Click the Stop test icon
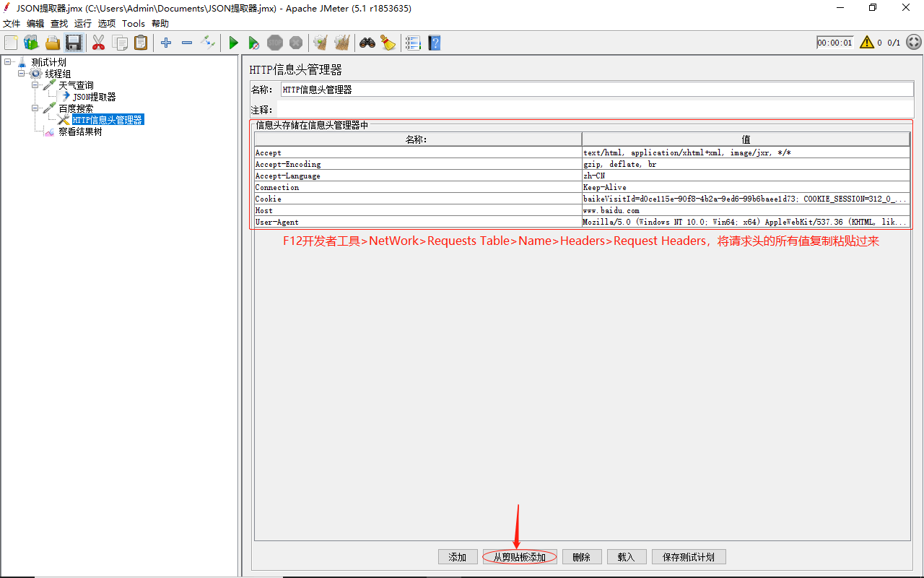 (275, 43)
